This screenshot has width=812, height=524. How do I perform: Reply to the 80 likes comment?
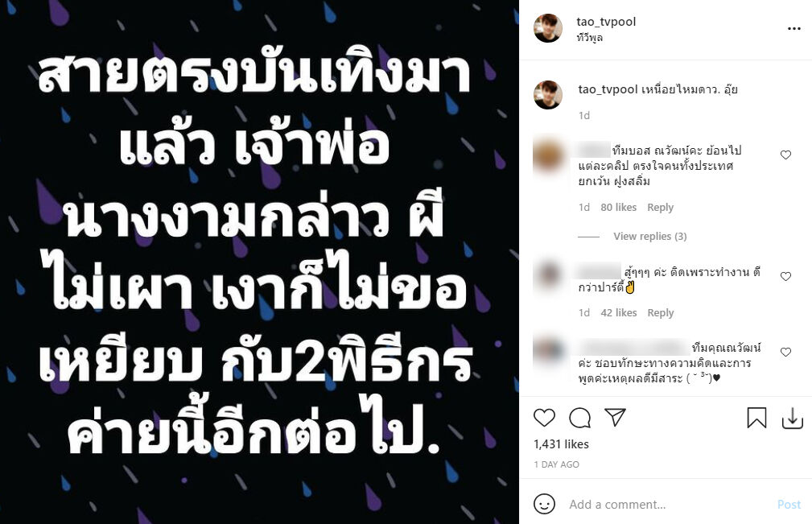click(660, 207)
